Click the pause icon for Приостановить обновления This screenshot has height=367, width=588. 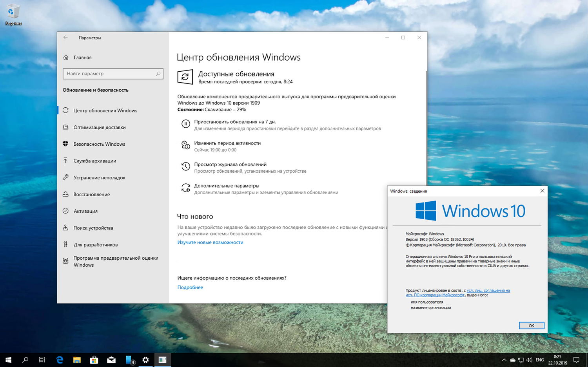click(x=185, y=124)
